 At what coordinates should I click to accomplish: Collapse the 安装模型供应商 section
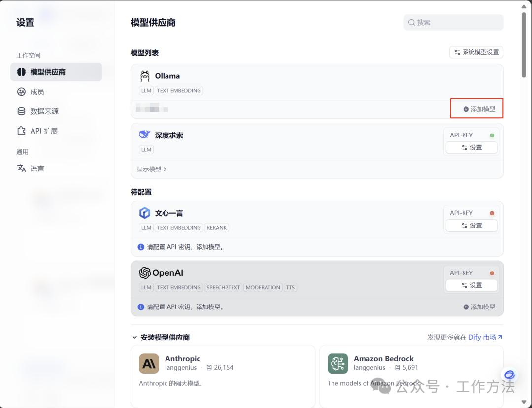(x=134, y=337)
